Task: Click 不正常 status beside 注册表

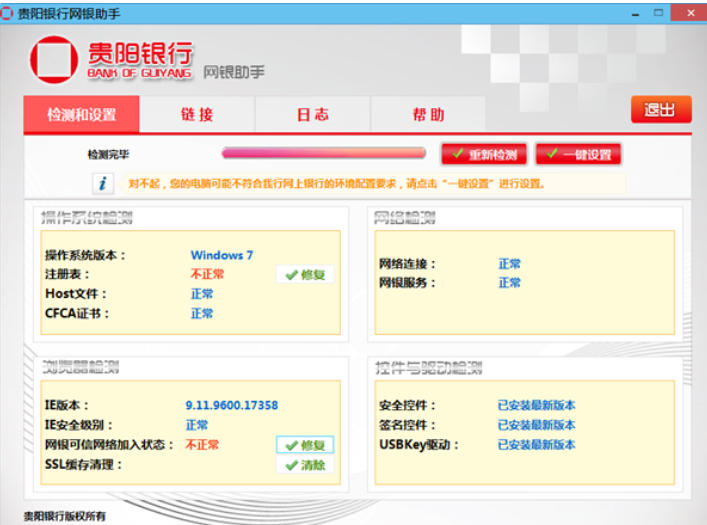Action: tap(207, 274)
